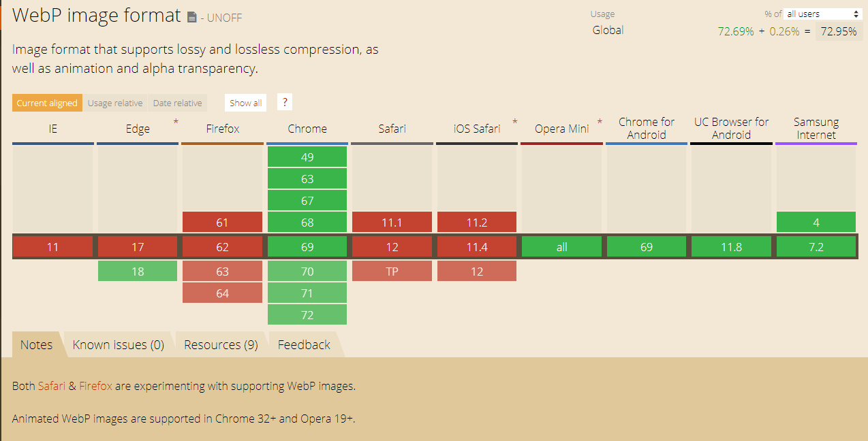Click the Opera Mini all cell
This screenshot has height=441, width=868.
562,247
